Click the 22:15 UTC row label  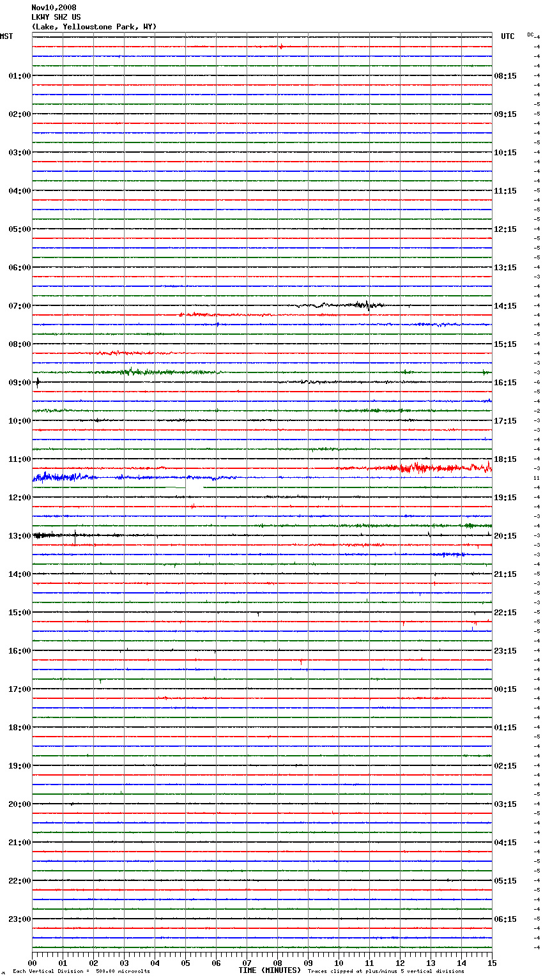[x=505, y=613]
